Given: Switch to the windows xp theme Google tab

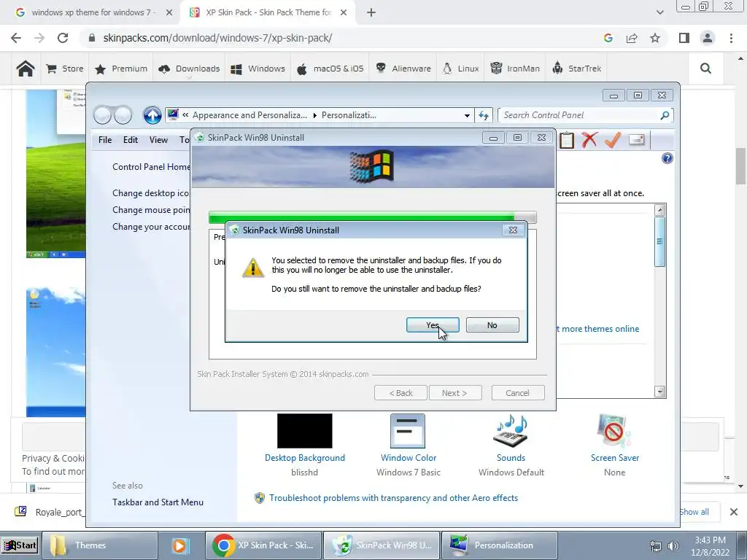Looking at the screenshot, I should (94, 13).
